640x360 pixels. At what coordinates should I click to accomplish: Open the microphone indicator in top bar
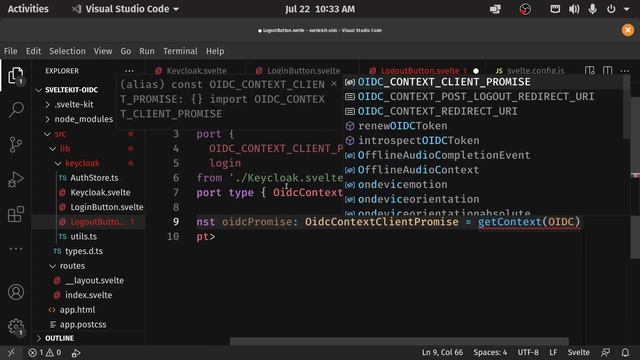(592, 9)
